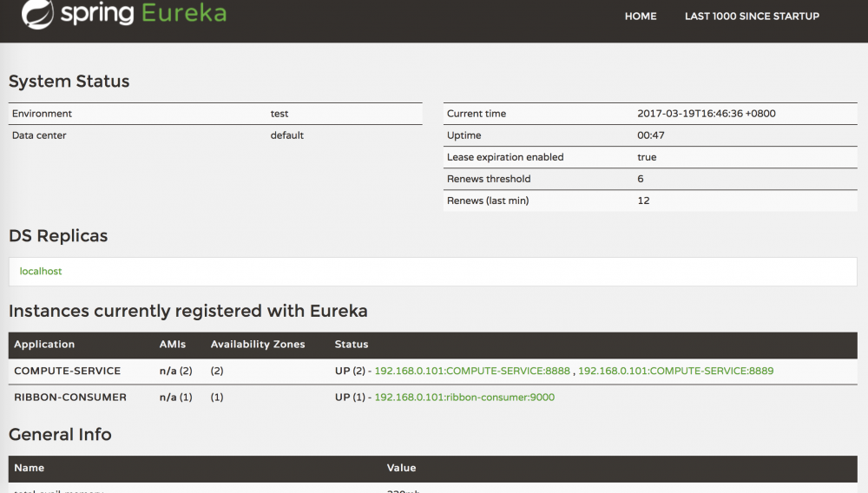Viewport: 868px width, 493px height.
Task: Select the Renews (last min) label
Action: (x=488, y=200)
